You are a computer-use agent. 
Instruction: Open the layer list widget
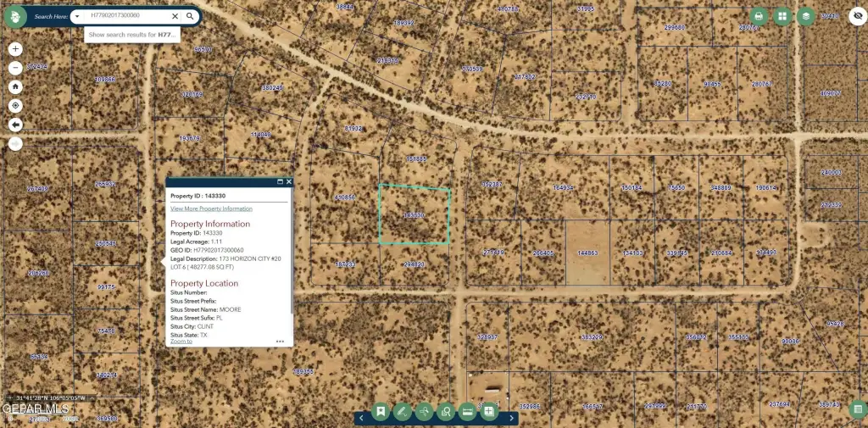tap(805, 16)
